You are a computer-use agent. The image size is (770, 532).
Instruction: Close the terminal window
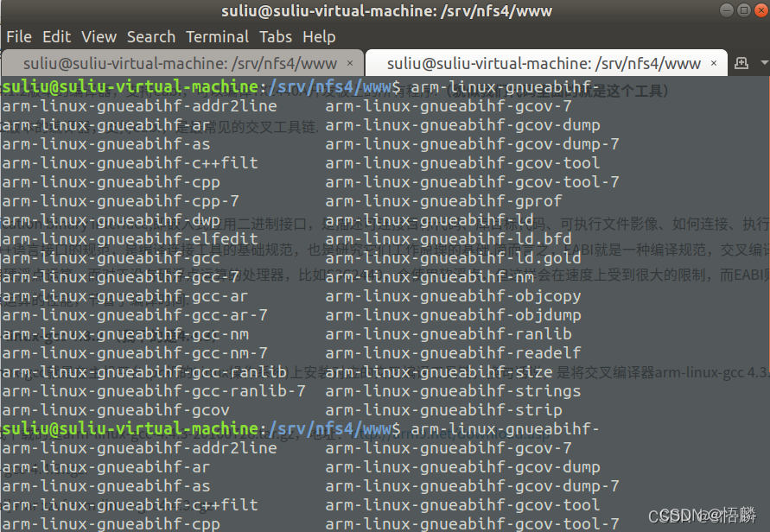(761, 10)
